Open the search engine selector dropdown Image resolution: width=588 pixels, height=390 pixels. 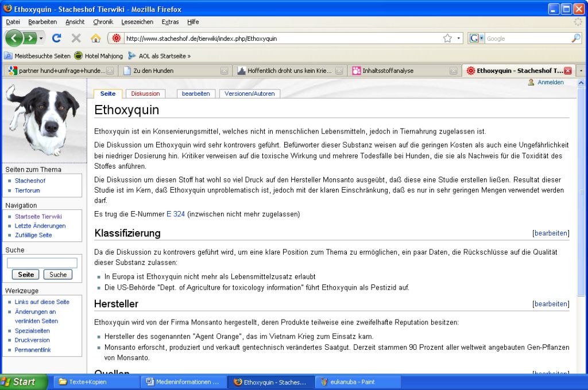pyautogui.click(x=476, y=38)
